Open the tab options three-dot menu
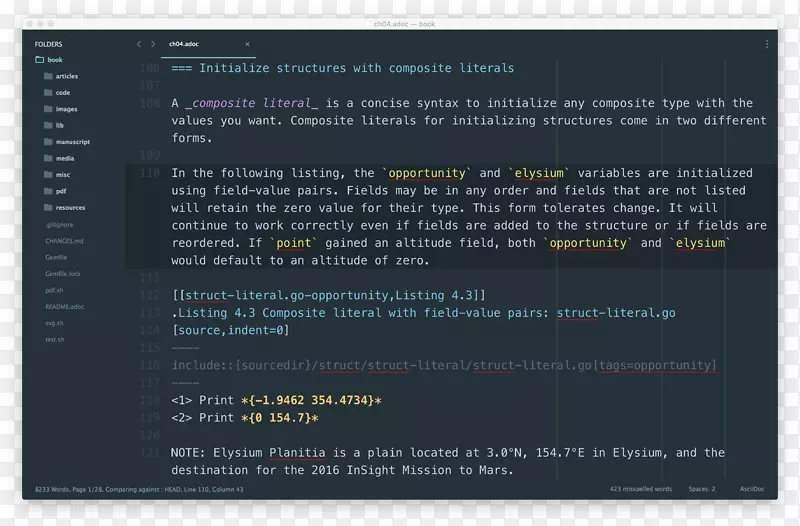800x526 pixels. click(x=767, y=44)
